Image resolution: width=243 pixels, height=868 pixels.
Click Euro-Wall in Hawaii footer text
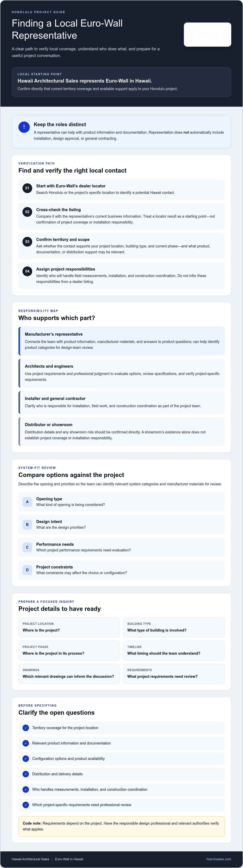point(69,859)
